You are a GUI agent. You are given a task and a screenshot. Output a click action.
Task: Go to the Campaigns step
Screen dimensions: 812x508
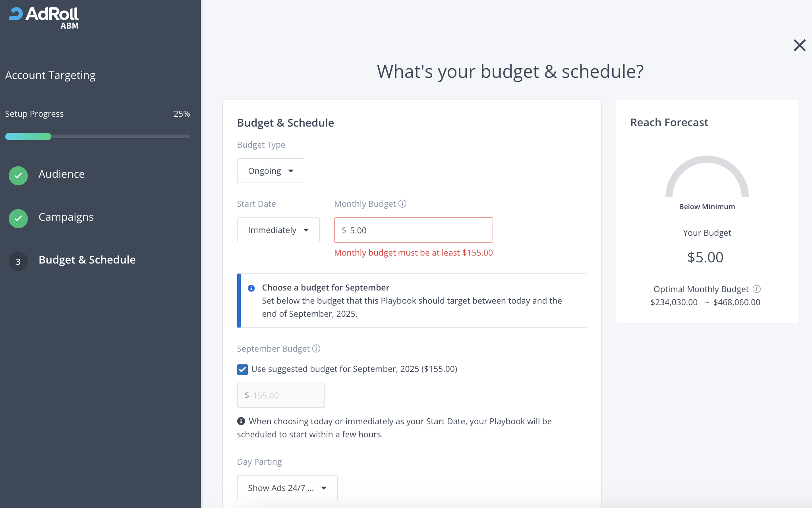tap(66, 217)
